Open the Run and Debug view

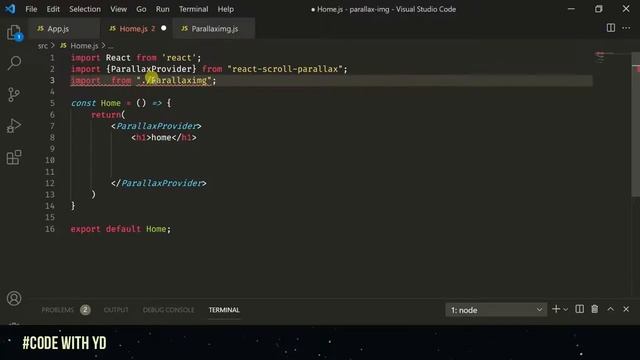point(14,126)
